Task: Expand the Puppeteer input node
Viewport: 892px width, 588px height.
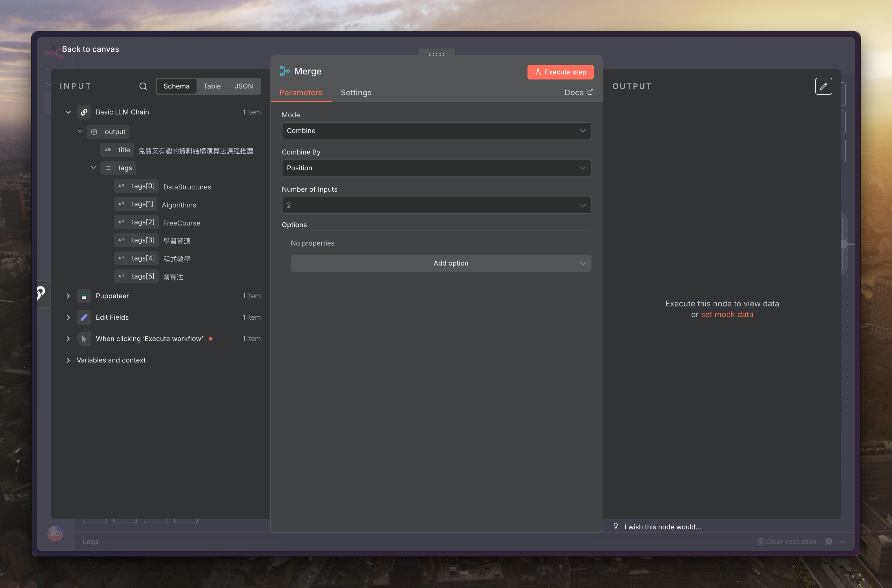Action: (68, 296)
